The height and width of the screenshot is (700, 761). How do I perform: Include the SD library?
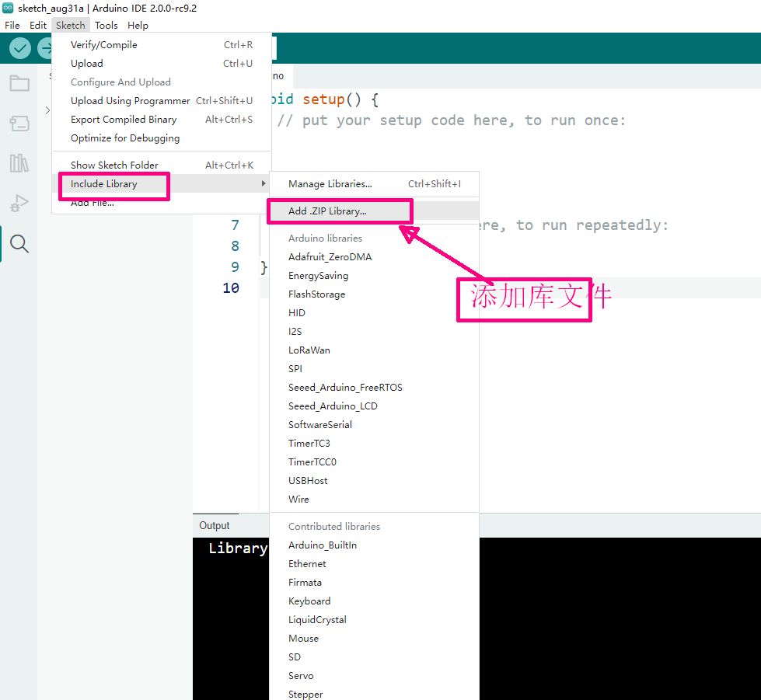[x=374, y=656]
